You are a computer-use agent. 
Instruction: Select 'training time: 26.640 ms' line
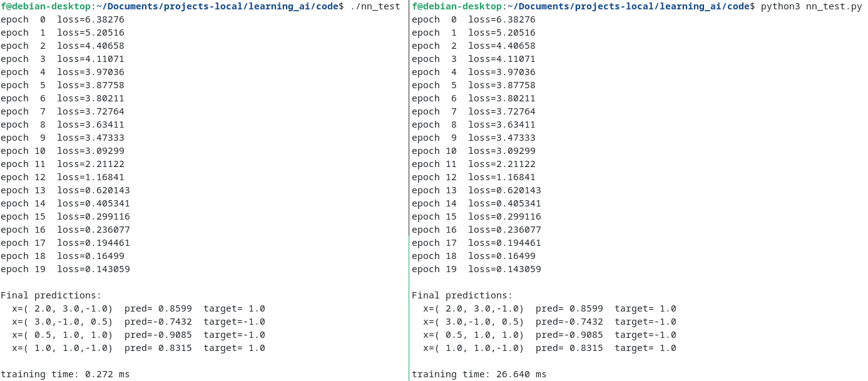(479, 374)
